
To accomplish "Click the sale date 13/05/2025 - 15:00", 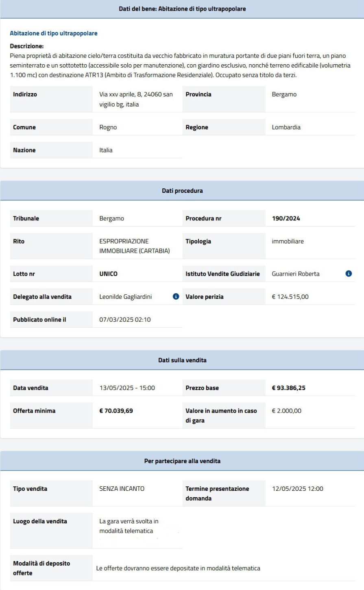I will (x=127, y=388).
